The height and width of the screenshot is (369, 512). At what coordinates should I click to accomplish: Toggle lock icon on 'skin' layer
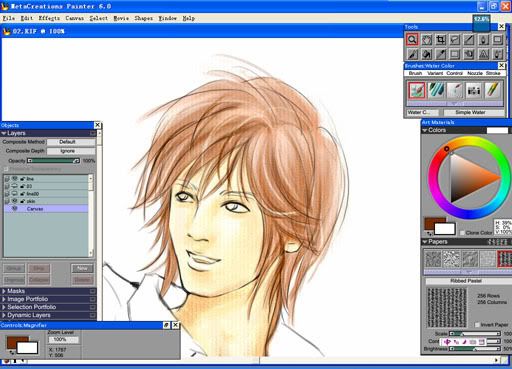pyautogui.click(x=23, y=201)
